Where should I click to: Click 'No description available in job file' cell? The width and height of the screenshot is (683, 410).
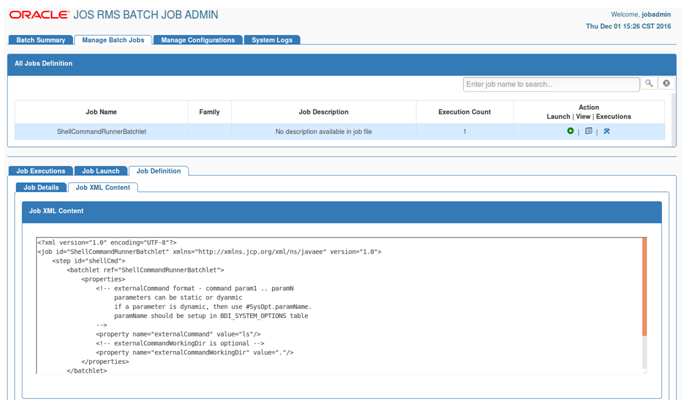324,132
